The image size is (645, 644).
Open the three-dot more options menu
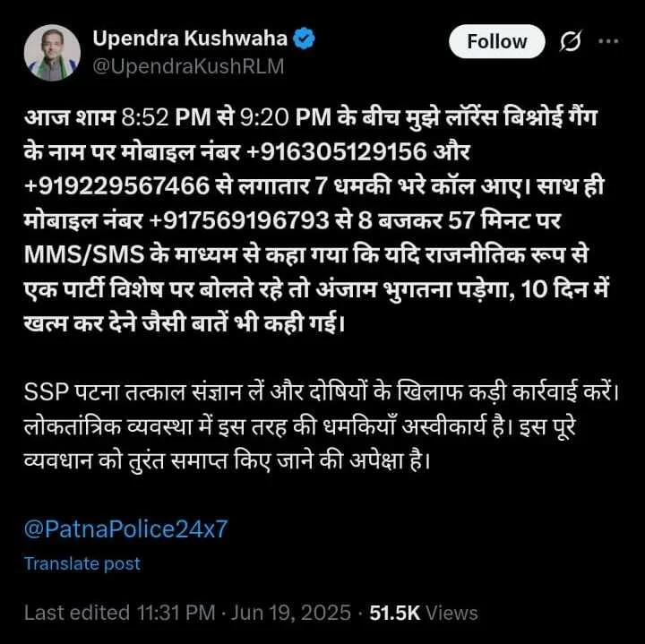pos(608,41)
